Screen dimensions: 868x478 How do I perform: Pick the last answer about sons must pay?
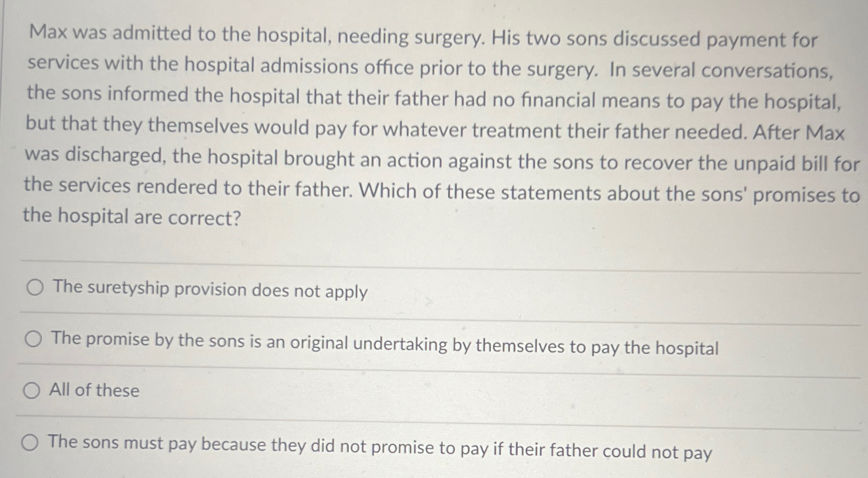(x=31, y=443)
